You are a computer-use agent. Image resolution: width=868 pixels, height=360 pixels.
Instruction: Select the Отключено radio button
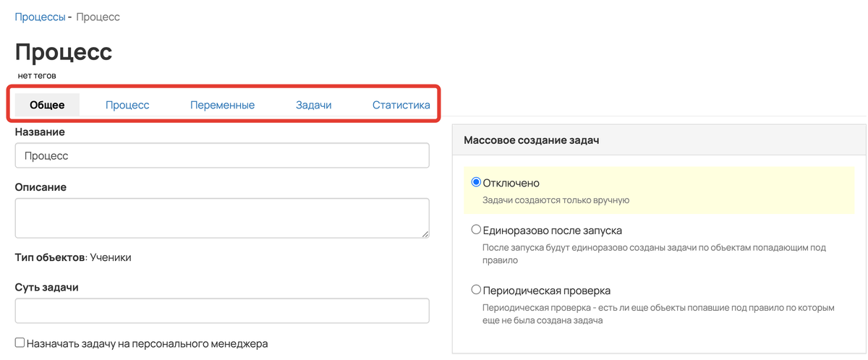[476, 182]
